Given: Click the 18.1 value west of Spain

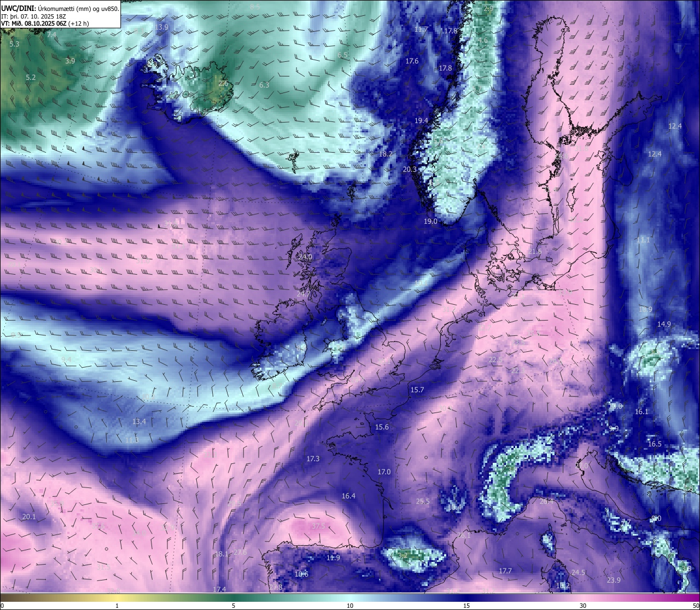Looking at the screenshot, I should pyautogui.click(x=221, y=554).
